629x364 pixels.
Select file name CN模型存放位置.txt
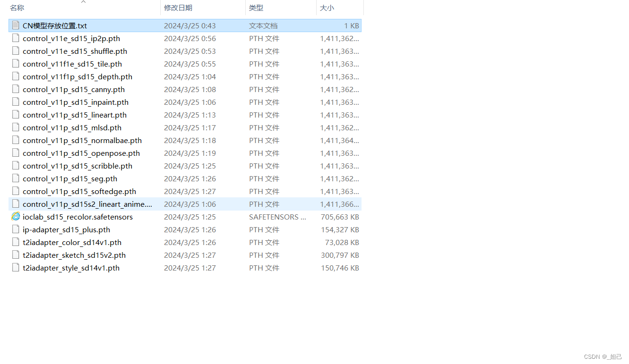(55, 25)
